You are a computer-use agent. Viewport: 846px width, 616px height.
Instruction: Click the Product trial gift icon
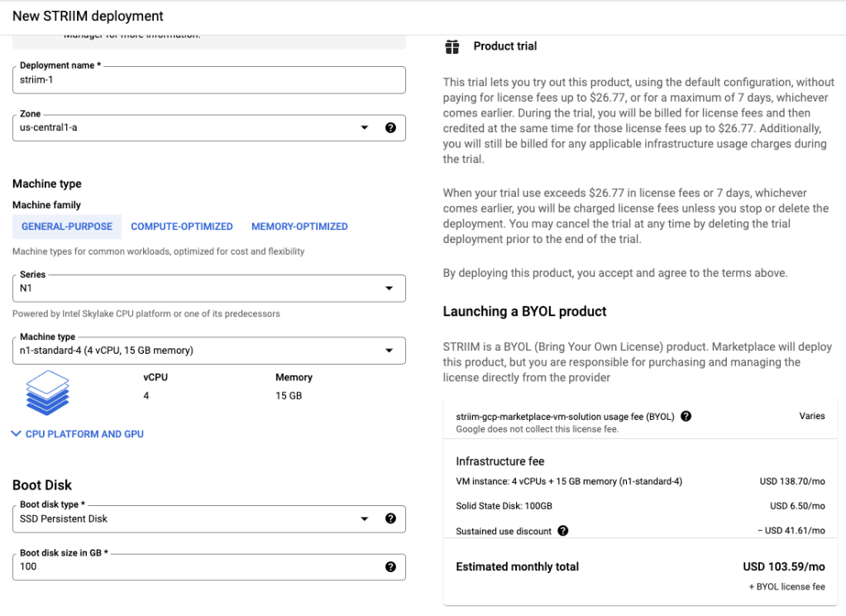point(452,47)
